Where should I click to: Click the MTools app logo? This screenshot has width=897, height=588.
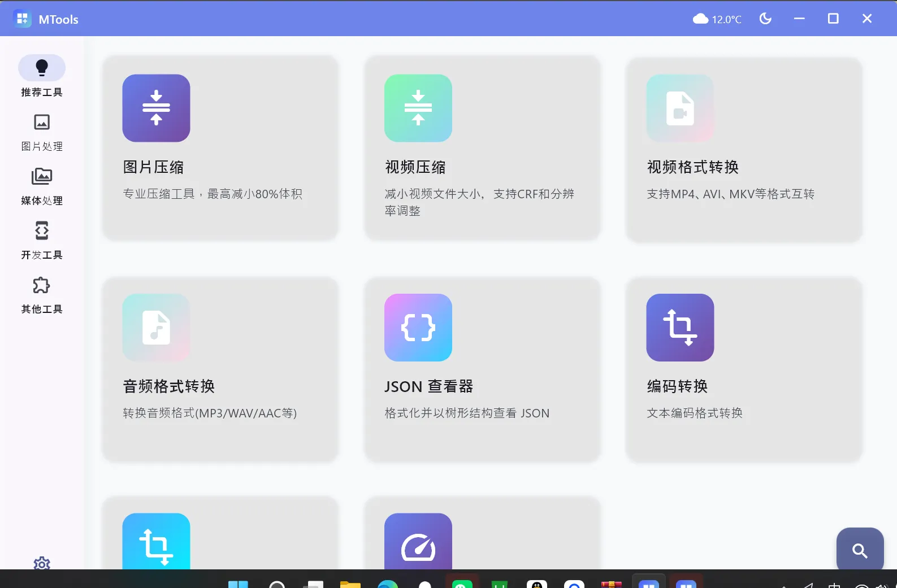coord(23,19)
